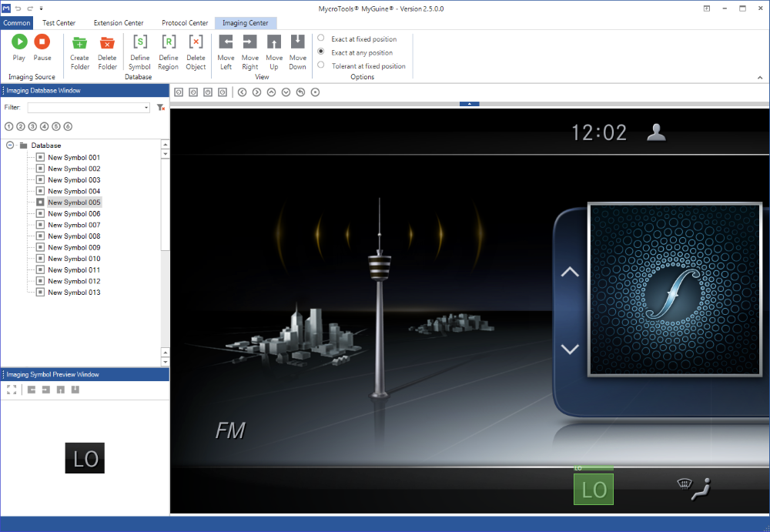Click the Create Folder icon

point(79,43)
